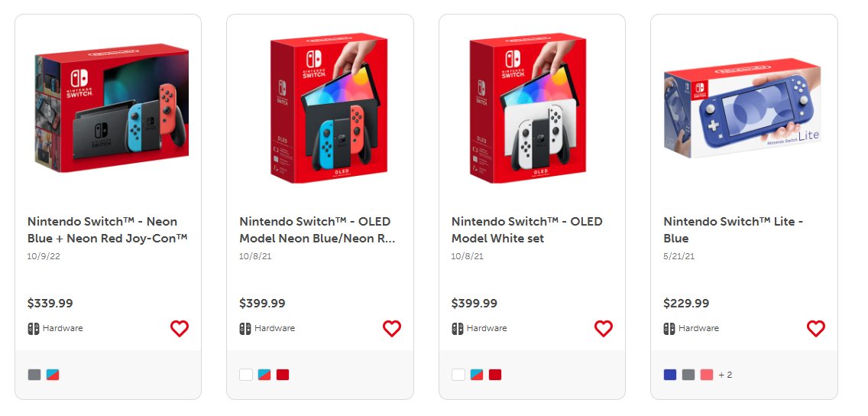Click Neon Blue + Neon Red Switch box image

point(112,109)
